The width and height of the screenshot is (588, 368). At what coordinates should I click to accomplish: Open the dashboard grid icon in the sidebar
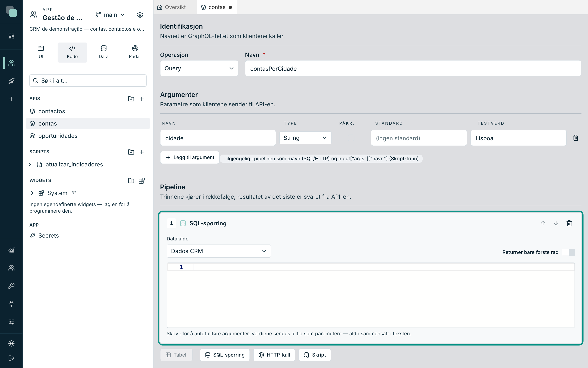[11, 37]
